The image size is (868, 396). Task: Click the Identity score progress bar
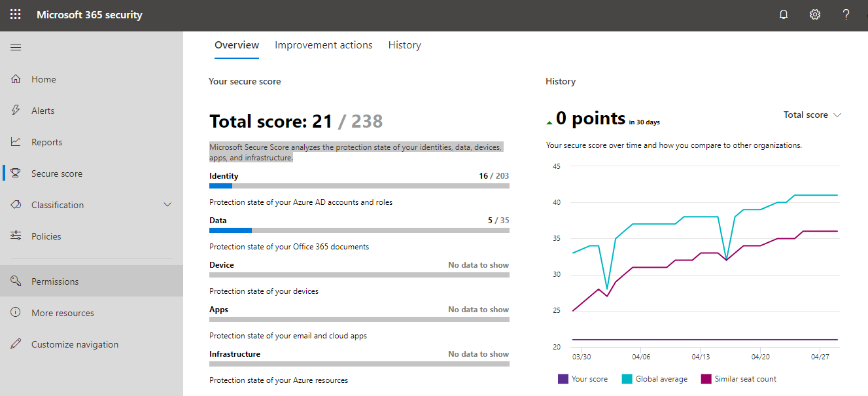click(359, 187)
